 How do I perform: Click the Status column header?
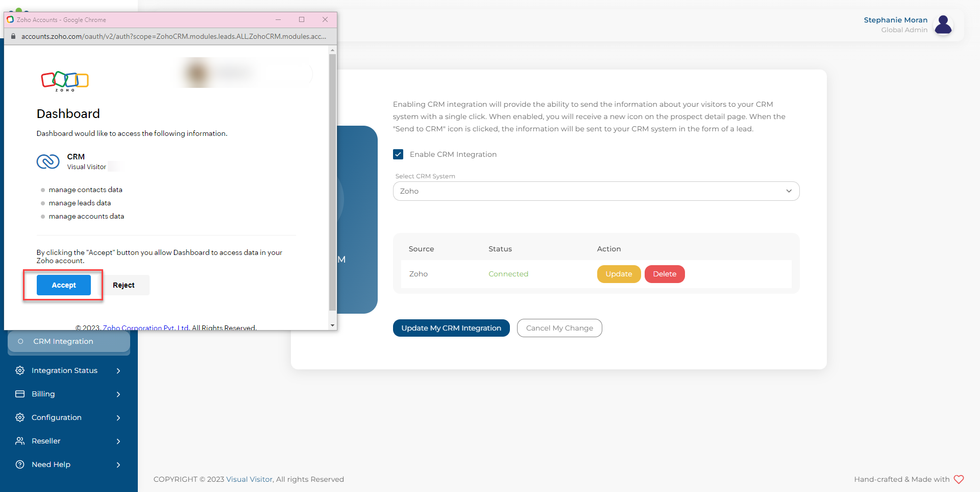pyautogui.click(x=500, y=249)
